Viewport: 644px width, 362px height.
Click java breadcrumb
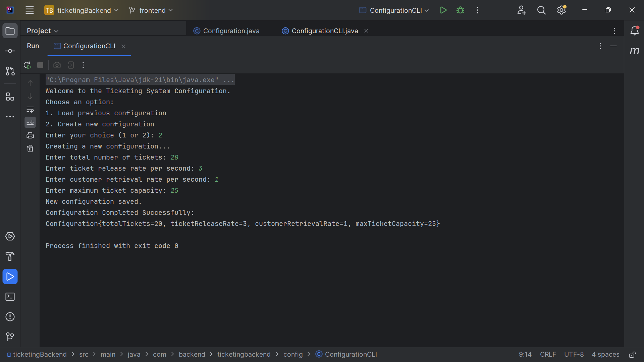coord(134,354)
